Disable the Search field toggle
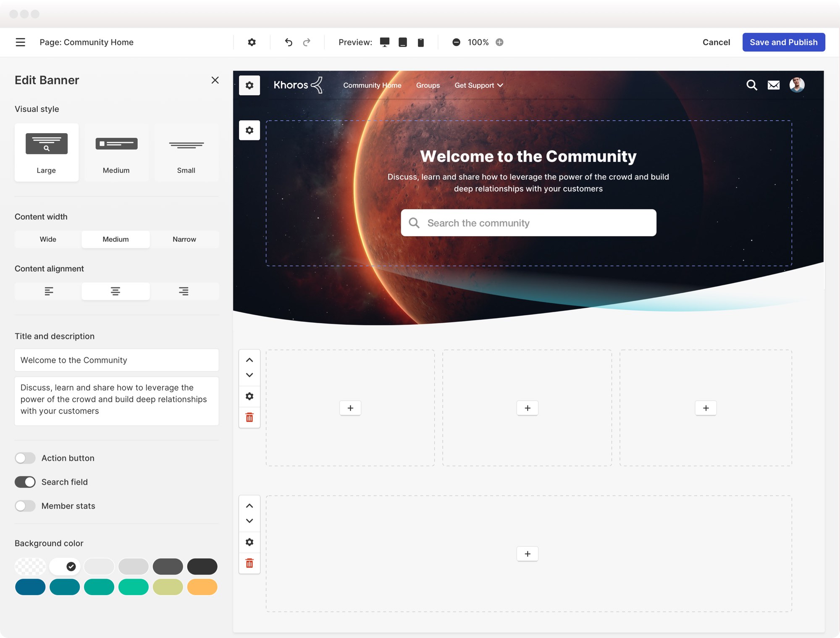The width and height of the screenshot is (840, 638). 25,482
